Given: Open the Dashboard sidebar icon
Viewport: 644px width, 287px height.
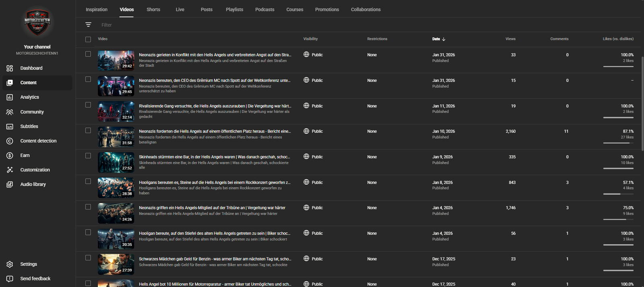Looking at the screenshot, I should [x=10, y=68].
